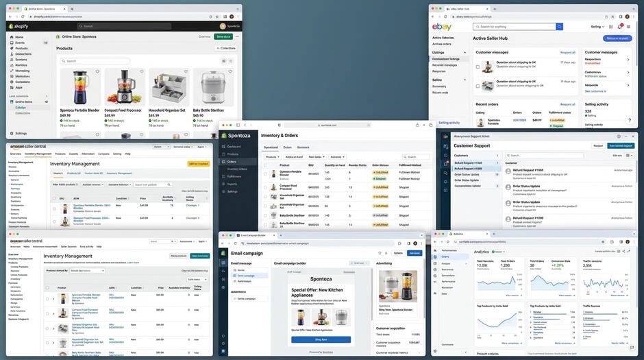Expand Sales channels chevron in Shopify sidebar
Image resolution: width=644 pixels, height=360 pixels.
(47, 96)
